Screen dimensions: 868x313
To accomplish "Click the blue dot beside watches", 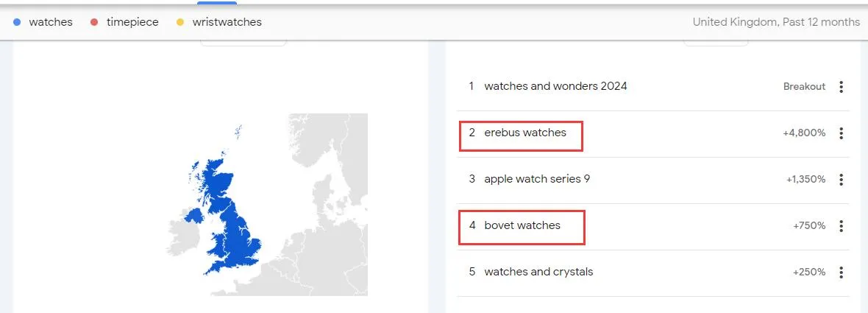I will point(17,23).
